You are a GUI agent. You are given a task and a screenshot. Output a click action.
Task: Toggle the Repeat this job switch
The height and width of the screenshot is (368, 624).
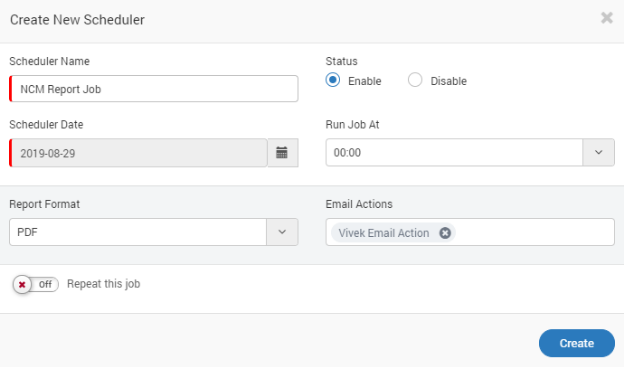(x=36, y=284)
